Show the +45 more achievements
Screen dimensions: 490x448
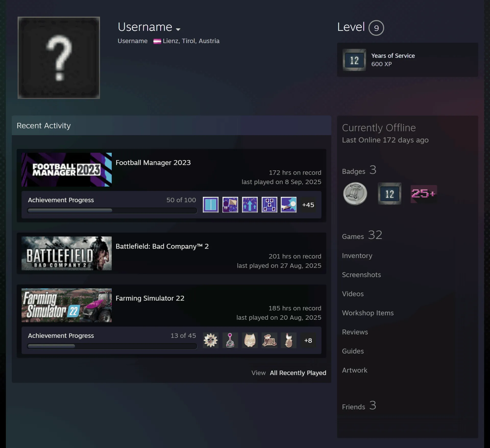pyautogui.click(x=308, y=205)
